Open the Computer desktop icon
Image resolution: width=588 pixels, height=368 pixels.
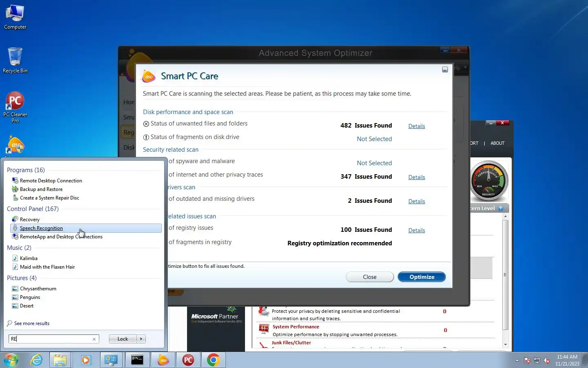click(x=15, y=17)
